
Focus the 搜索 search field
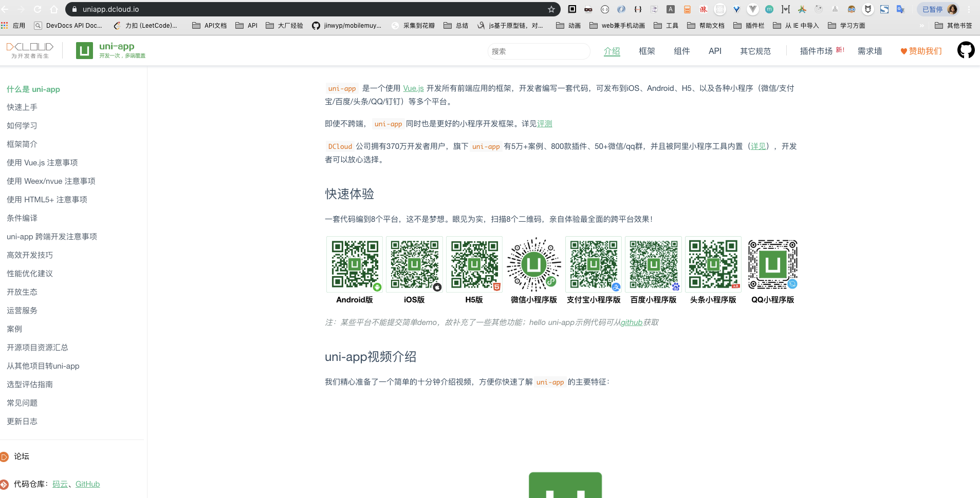pyautogui.click(x=539, y=51)
